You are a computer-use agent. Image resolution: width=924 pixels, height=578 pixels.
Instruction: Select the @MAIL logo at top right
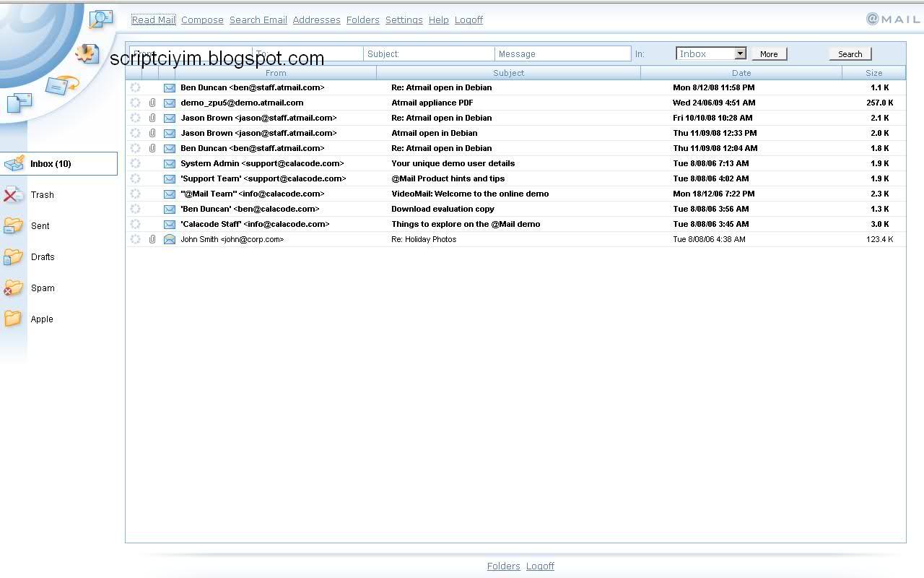click(x=893, y=20)
